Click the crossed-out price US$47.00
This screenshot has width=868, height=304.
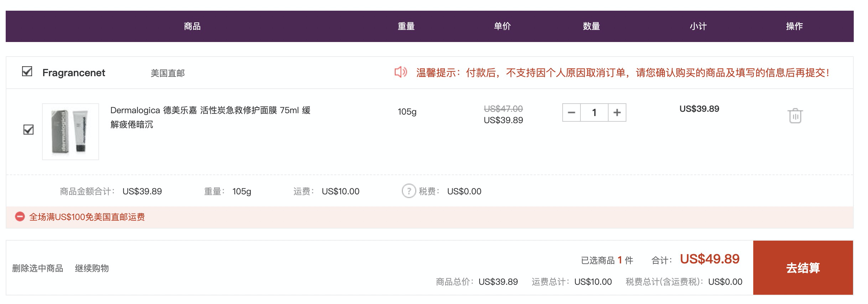tap(503, 109)
